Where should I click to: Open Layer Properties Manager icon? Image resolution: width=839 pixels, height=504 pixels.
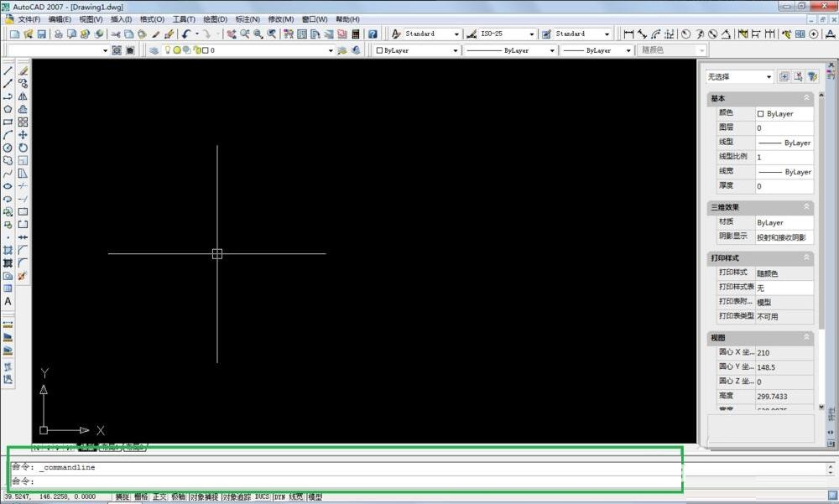pos(154,50)
